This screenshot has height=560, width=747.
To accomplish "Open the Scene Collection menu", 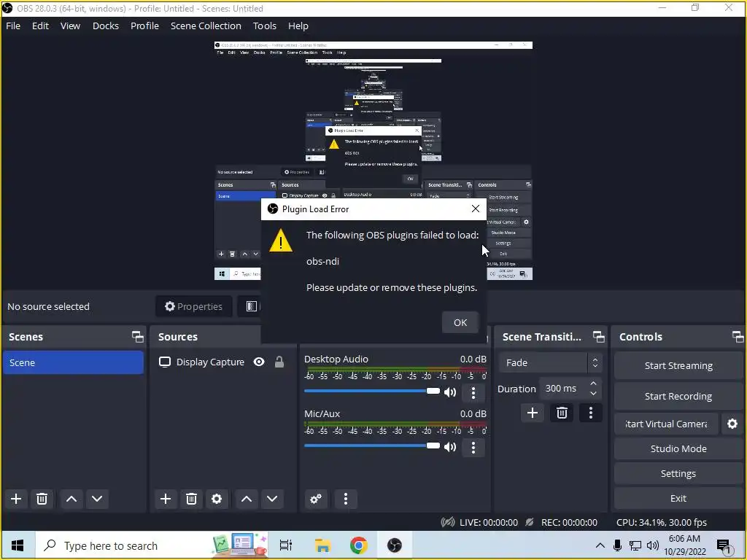I will (206, 26).
